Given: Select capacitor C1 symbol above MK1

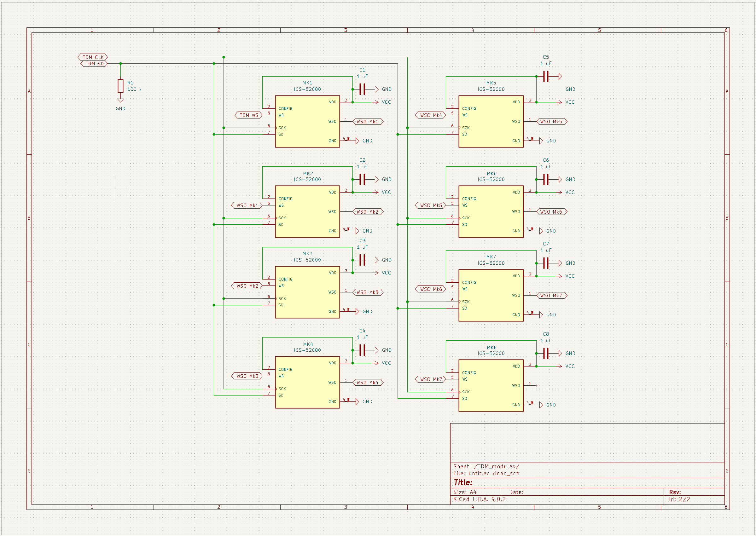Looking at the screenshot, I should coord(362,89).
